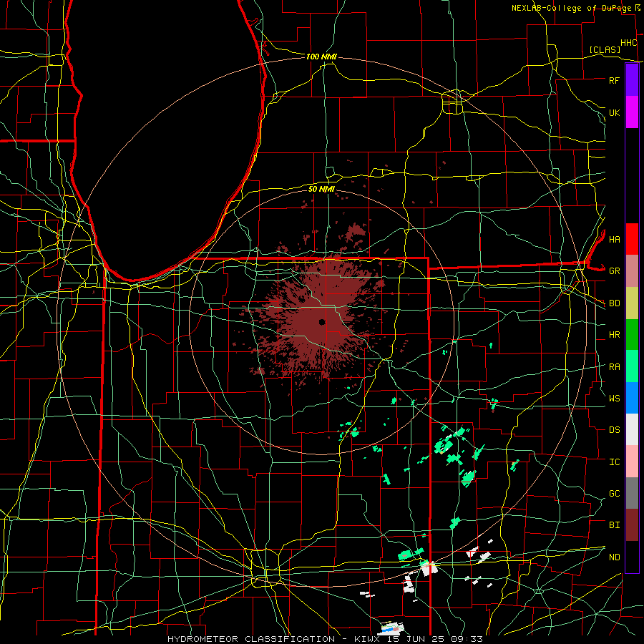Click the 50 NMI range ring label
The width and height of the screenshot is (644, 644).
tap(321, 189)
